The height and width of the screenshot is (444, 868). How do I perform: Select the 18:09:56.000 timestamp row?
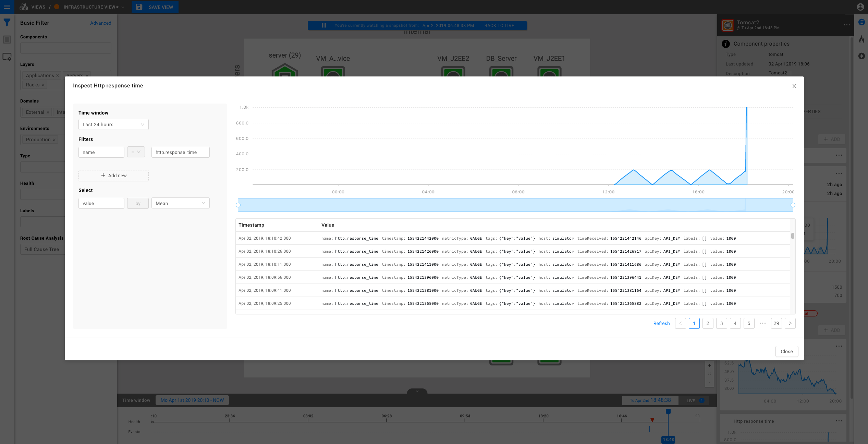click(513, 277)
